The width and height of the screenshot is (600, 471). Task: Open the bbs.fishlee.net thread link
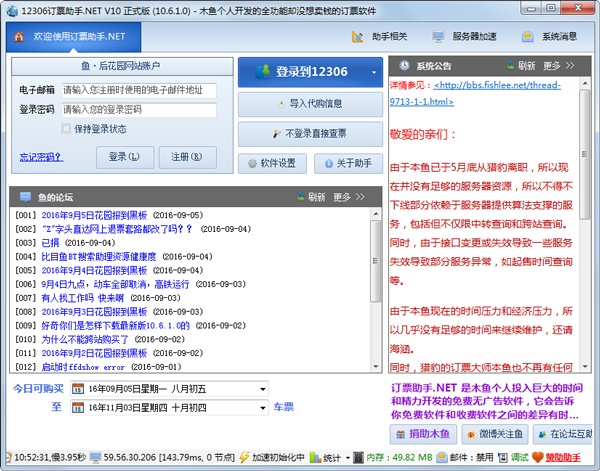pyautogui.click(x=475, y=93)
